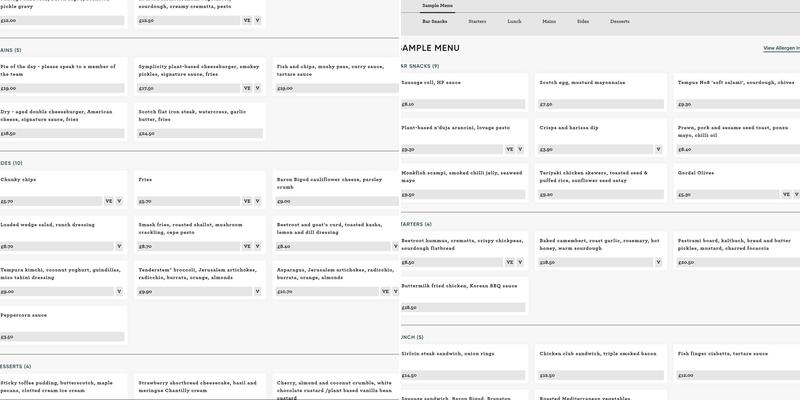Click V badge on Tenderstem broccoli item
Viewport: 800px width, 400px height.
pos(257,292)
